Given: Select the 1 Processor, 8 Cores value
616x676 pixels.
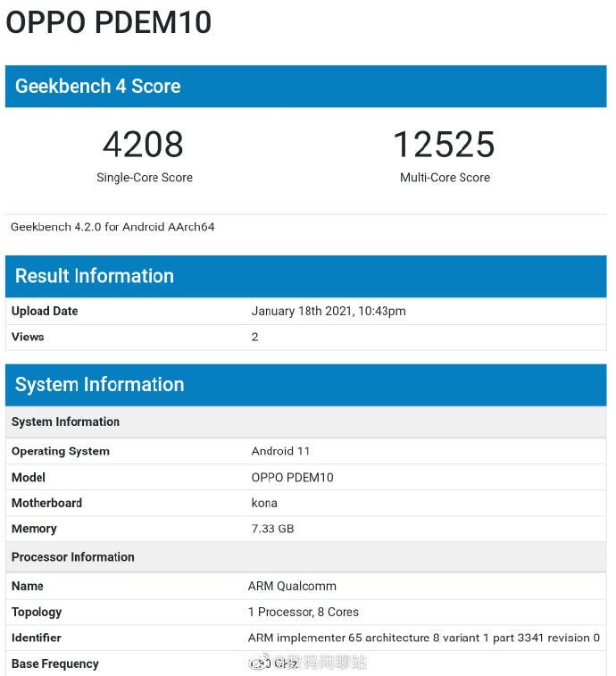Looking at the screenshot, I should click(304, 612).
